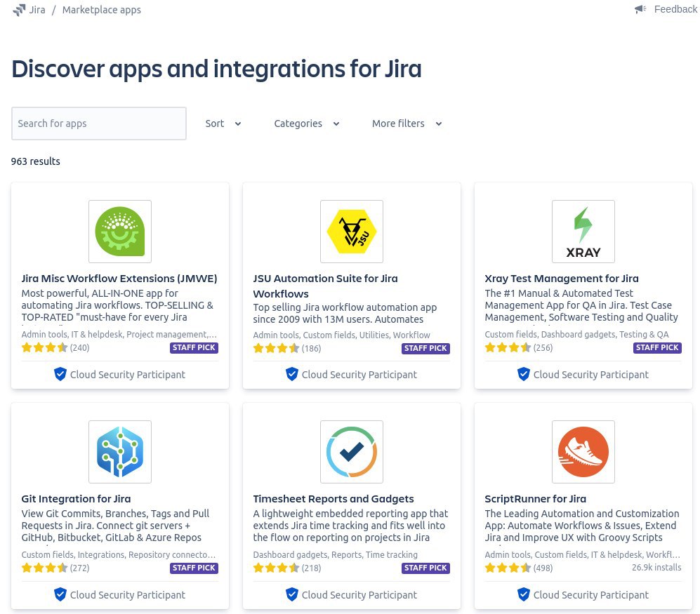Click JMWE categories 'Admin tools, IT & helpdesk' line
The width and height of the screenshot is (700, 614).
119,335
